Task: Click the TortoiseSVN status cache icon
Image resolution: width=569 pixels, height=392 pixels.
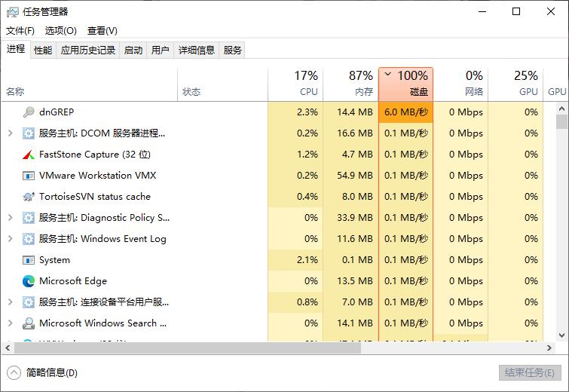Action: click(x=29, y=197)
